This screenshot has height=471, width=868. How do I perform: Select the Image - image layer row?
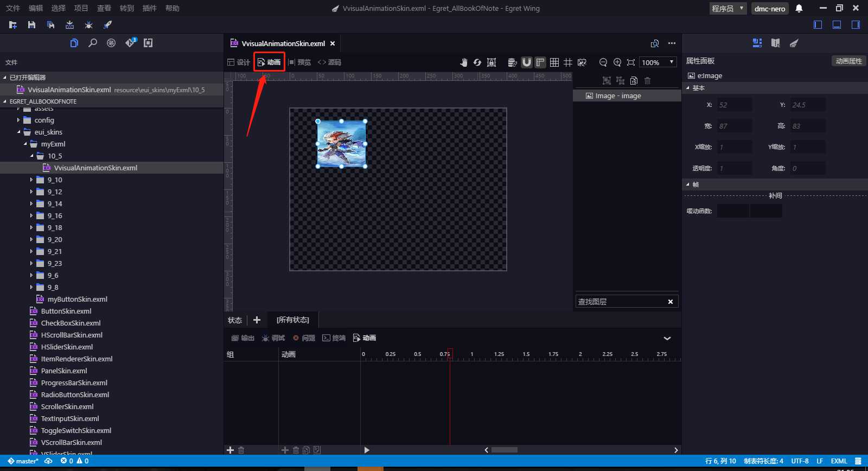tap(627, 96)
